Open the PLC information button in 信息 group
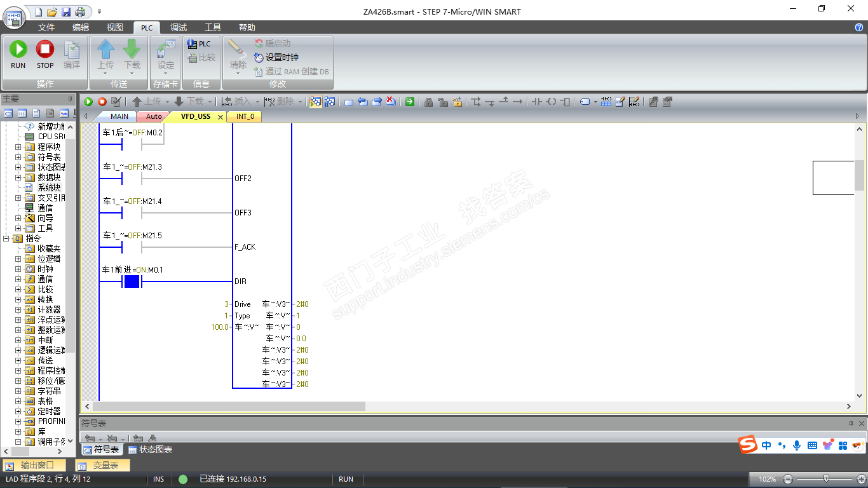868x488 pixels. tap(200, 44)
